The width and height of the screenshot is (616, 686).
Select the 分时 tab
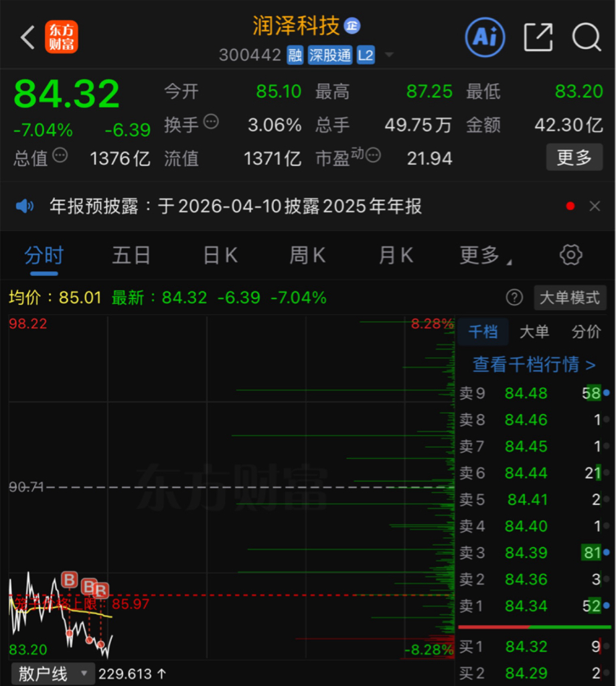pos(44,255)
